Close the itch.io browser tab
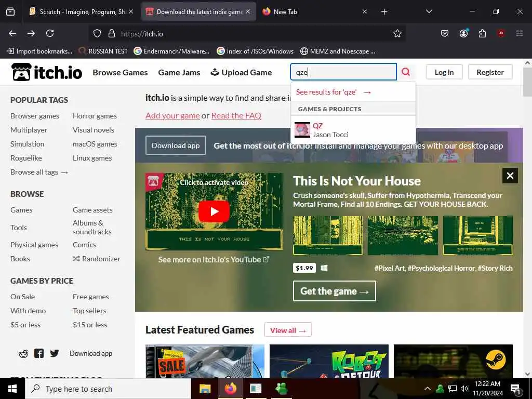 (x=248, y=11)
